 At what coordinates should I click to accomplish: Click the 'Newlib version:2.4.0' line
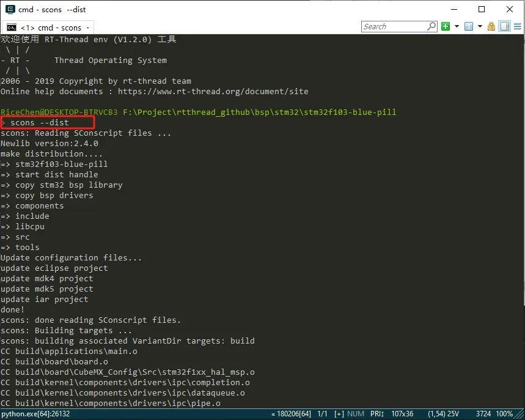50,143
